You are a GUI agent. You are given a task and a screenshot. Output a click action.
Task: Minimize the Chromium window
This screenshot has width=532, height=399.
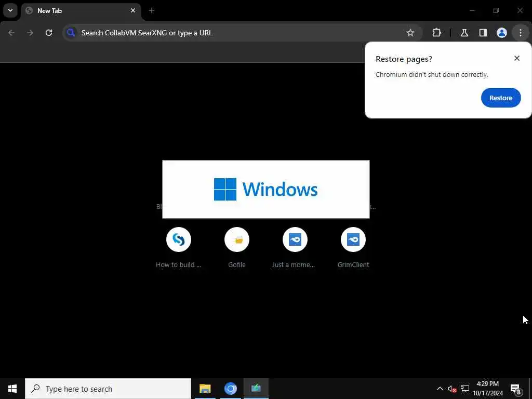tap(472, 10)
